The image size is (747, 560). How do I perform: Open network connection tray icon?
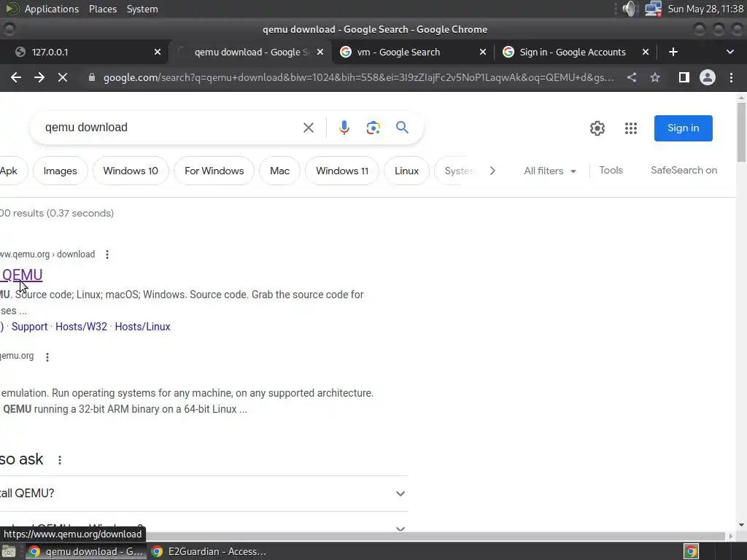653,9
